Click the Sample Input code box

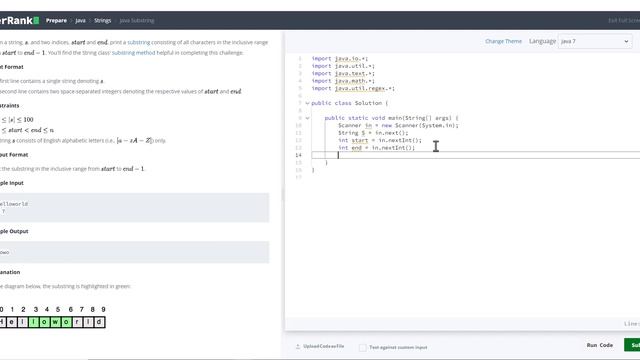pyautogui.click(x=134, y=208)
